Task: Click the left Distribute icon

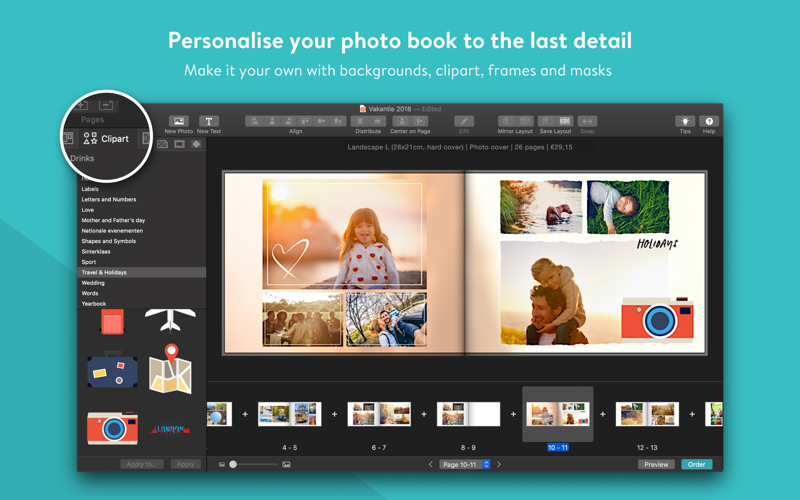Action: coord(360,121)
